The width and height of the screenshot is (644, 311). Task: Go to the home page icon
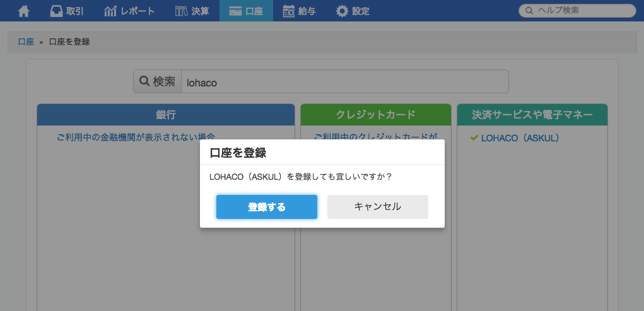[24, 11]
